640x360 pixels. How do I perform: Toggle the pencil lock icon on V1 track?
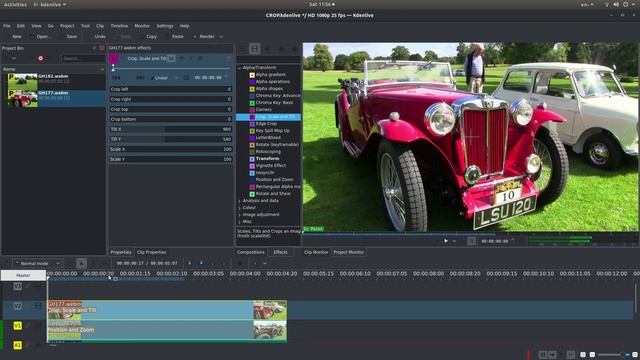[28, 326]
